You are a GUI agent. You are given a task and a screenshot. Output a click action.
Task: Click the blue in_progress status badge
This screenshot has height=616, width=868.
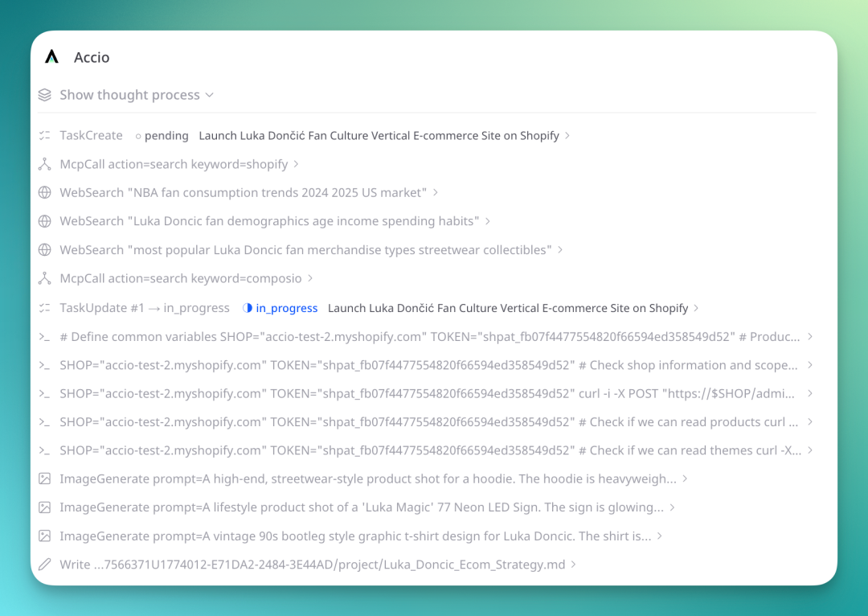coord(280,308)
